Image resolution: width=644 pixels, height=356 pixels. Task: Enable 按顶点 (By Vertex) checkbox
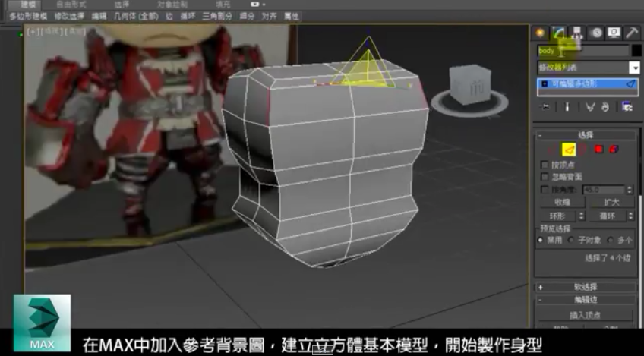545,165
